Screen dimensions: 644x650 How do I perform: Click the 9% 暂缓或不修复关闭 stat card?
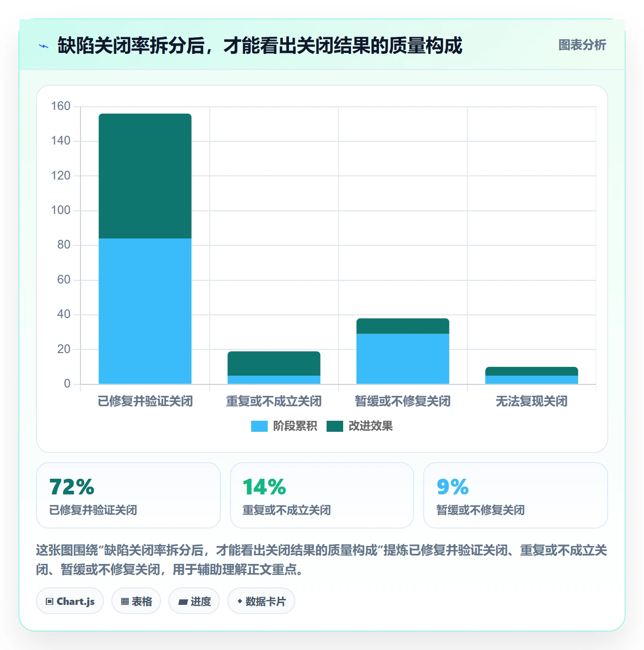click(x=516, y=495)
